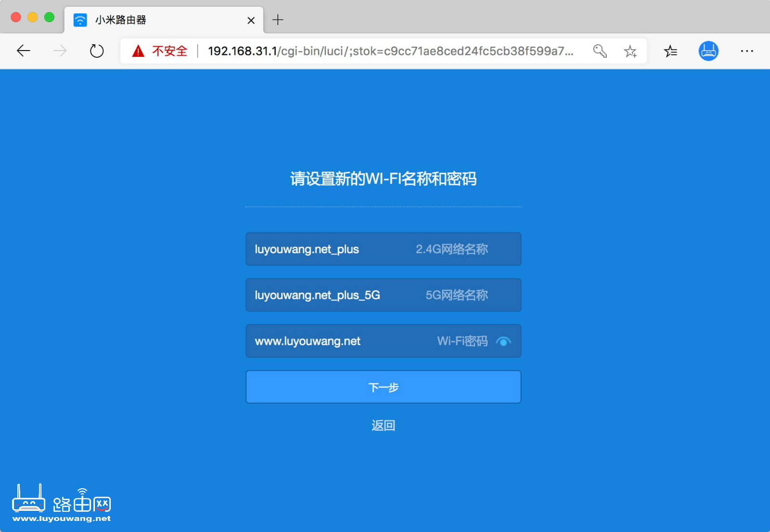Open the browser three-dots settings menu
This screenshot has height=532, width=770.
point(746,51)
